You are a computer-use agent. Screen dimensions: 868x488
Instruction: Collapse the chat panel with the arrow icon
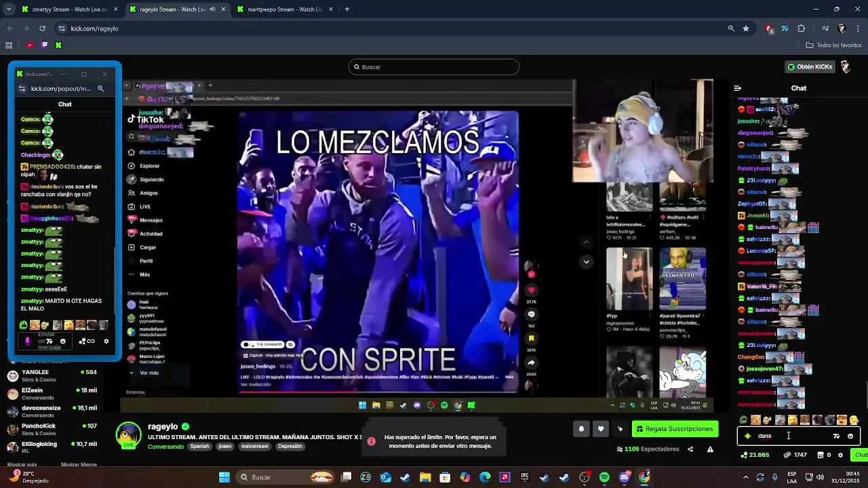(x=738, y=88)
